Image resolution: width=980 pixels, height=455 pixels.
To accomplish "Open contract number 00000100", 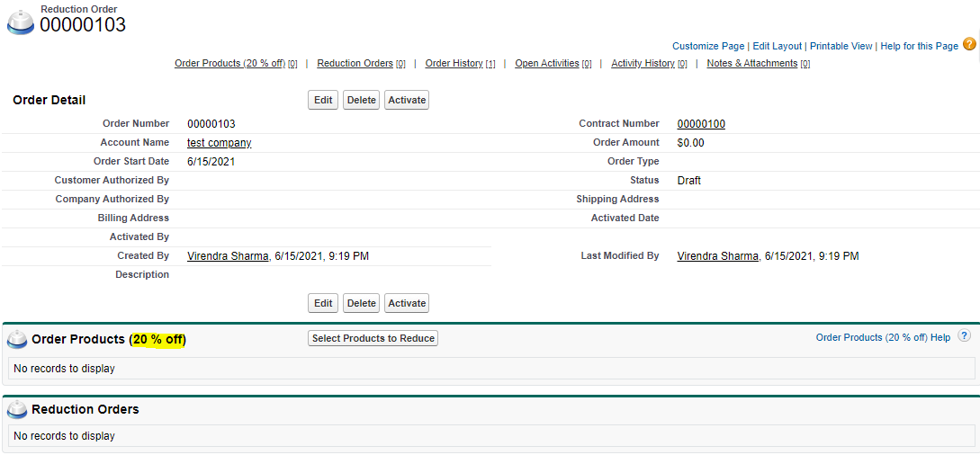I will click(x=701, y=124).
